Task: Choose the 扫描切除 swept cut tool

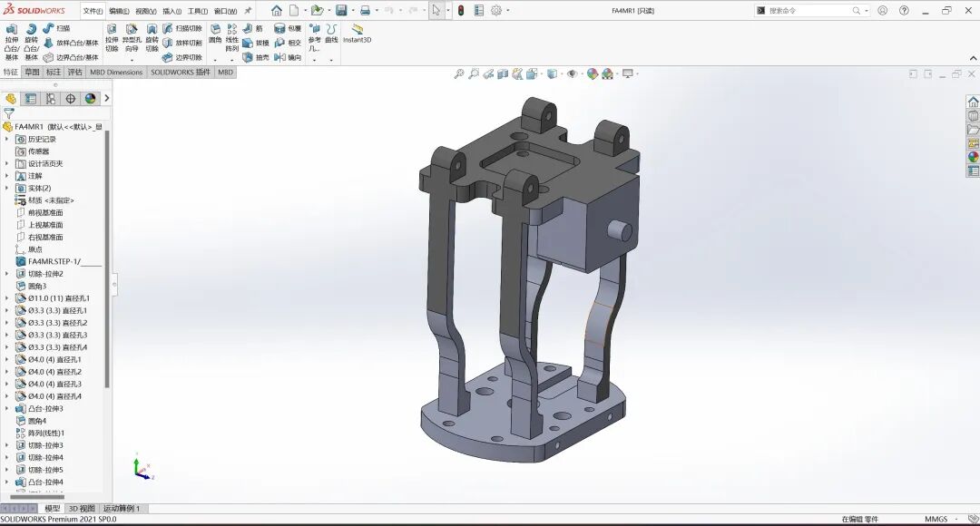Action: pyautogui.click(x=182, y=28)
